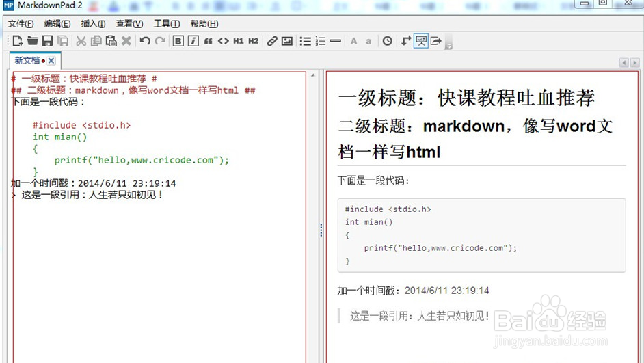The width and height of the screenshot is (644, 363).
Task: Insert a timestamp with the clock icon
Action: [x=388, y=40]
